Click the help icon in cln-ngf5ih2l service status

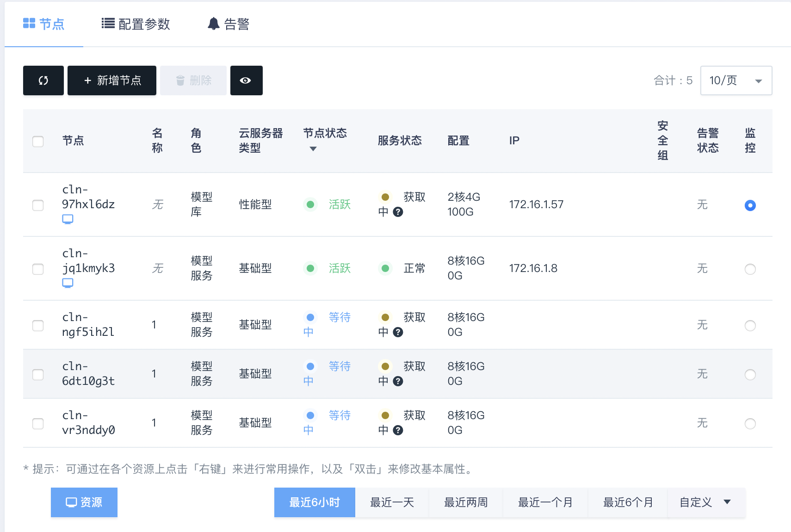coord(398,332)
